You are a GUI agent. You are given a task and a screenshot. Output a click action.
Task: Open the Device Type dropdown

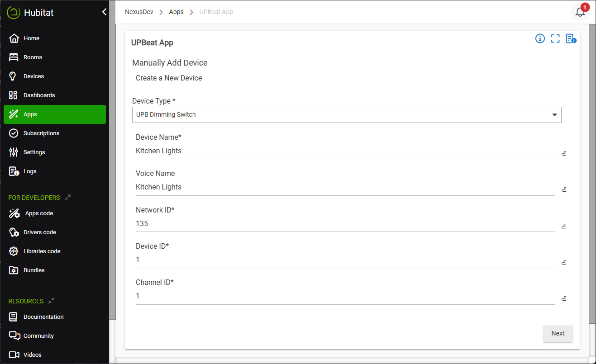click(346, 115)
